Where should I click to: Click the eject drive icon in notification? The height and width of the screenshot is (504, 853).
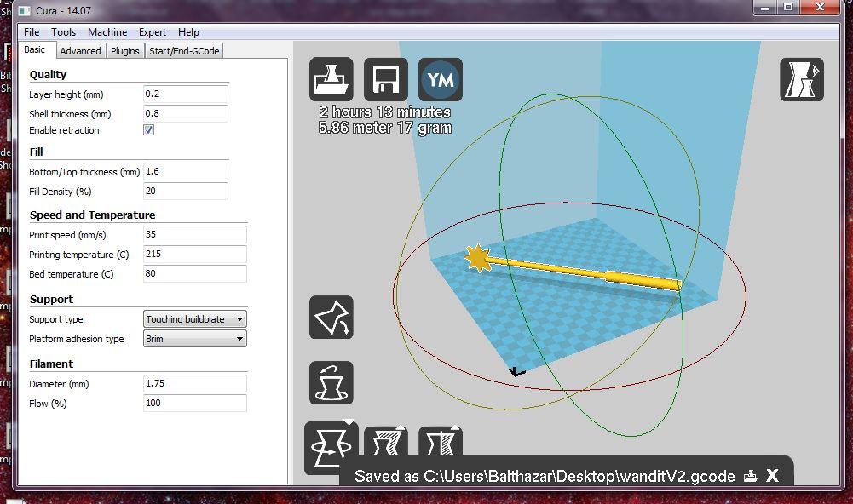751,476
